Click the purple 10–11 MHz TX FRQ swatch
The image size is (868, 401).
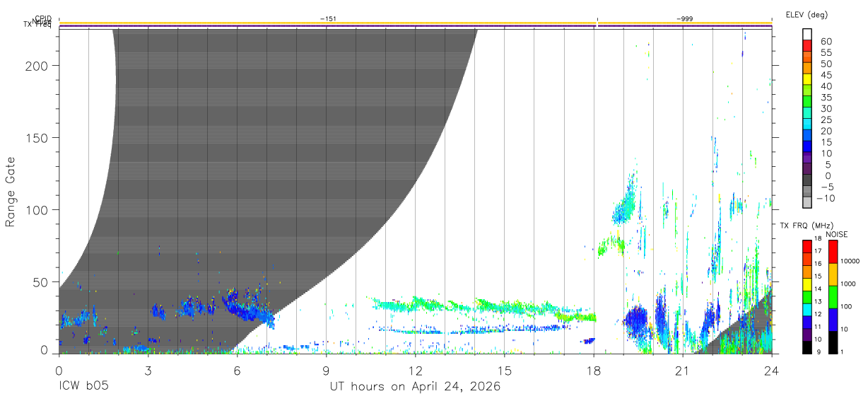coord(807,333)
